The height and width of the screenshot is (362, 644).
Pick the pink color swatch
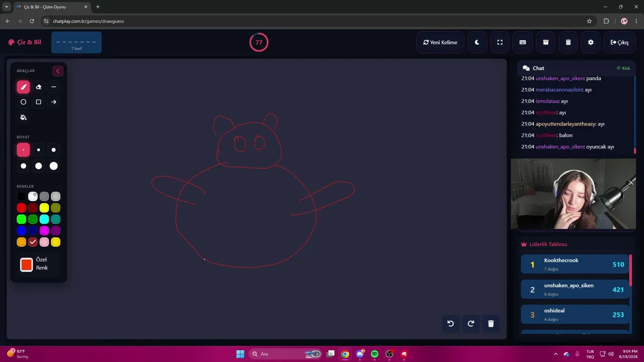[x=44, y=242]
